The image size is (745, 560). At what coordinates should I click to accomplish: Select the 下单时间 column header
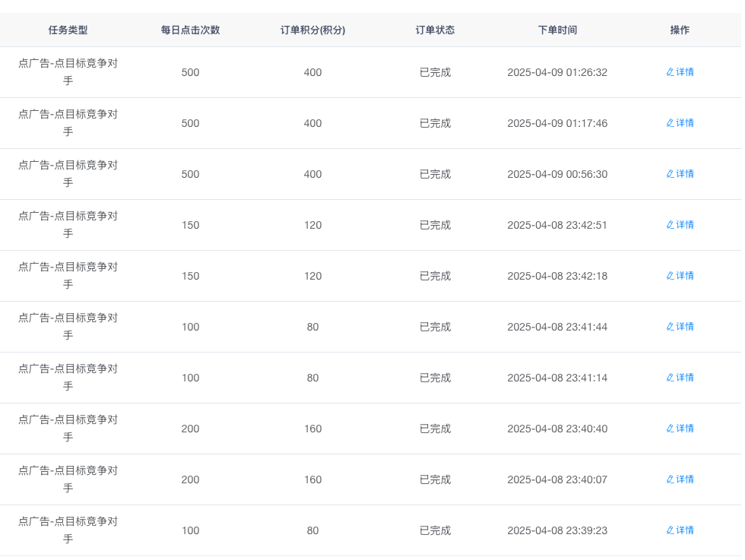(x=557, y=30)
